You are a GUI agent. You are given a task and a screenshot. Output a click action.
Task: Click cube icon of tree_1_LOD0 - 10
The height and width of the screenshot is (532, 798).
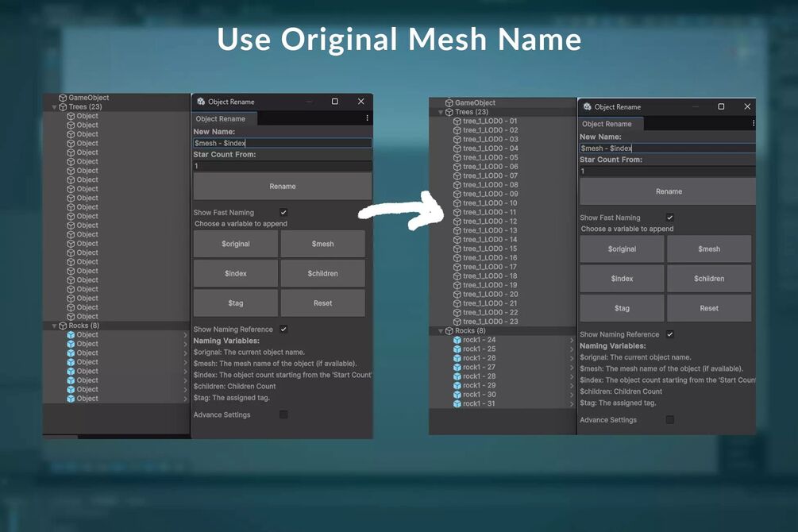coord(457,203)
